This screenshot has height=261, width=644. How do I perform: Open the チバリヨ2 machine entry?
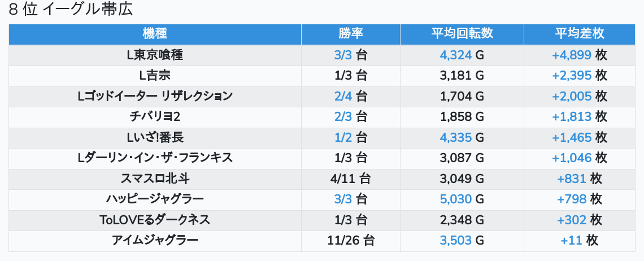155,117
